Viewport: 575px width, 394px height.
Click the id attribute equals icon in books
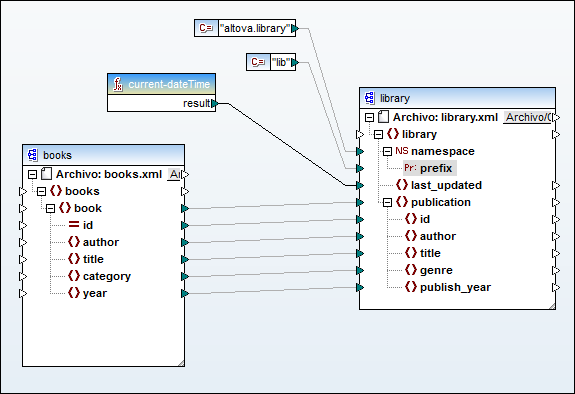(x=74, y=225)
